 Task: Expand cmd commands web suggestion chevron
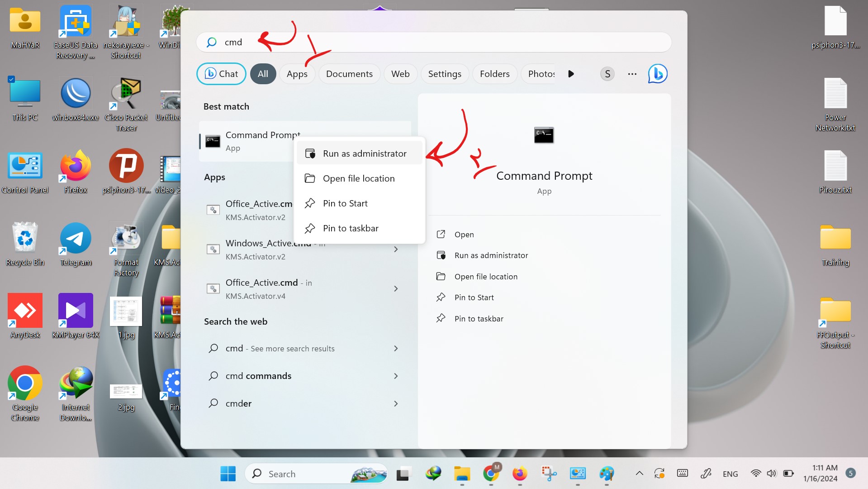(396, 376)
